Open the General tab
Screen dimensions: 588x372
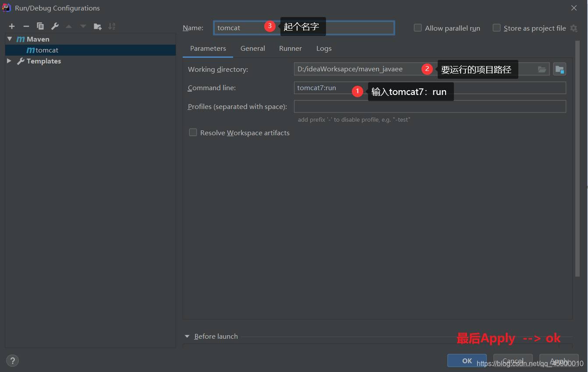pos(253,49)
